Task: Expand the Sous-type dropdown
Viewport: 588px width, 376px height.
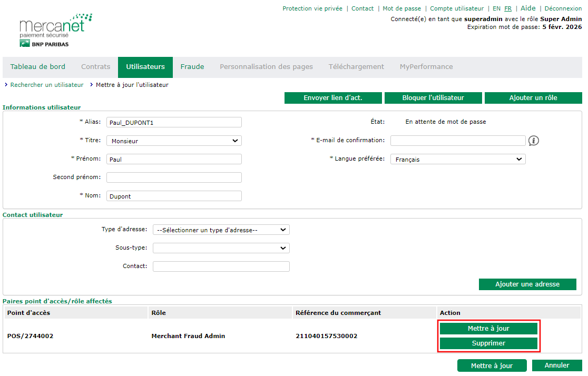Action: click(221, 248)
